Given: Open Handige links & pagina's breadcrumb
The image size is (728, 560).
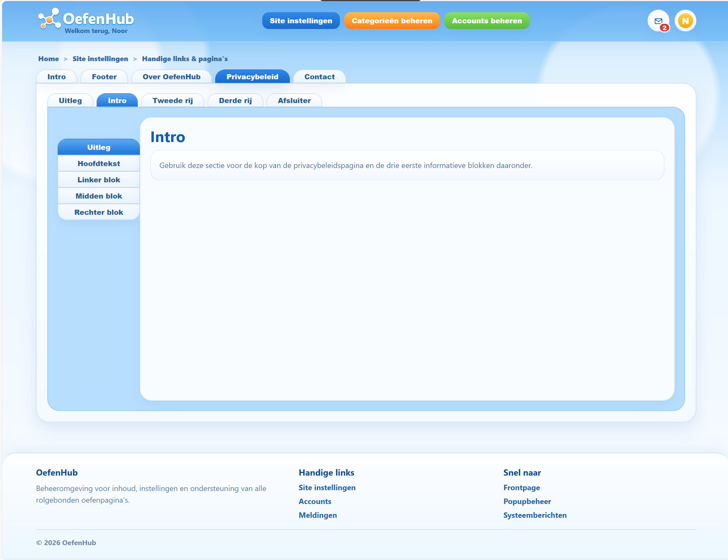Looking at the screenshot, I should [x=185, y=59].
